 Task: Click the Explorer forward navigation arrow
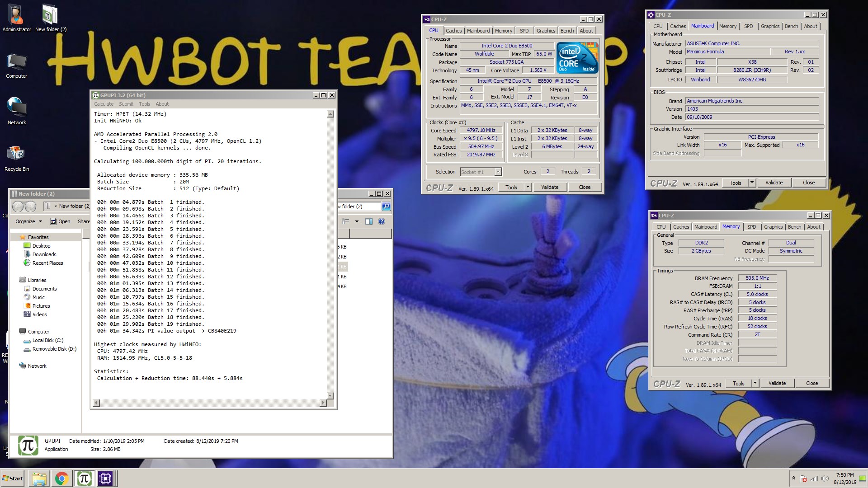(x=30, y=206)
